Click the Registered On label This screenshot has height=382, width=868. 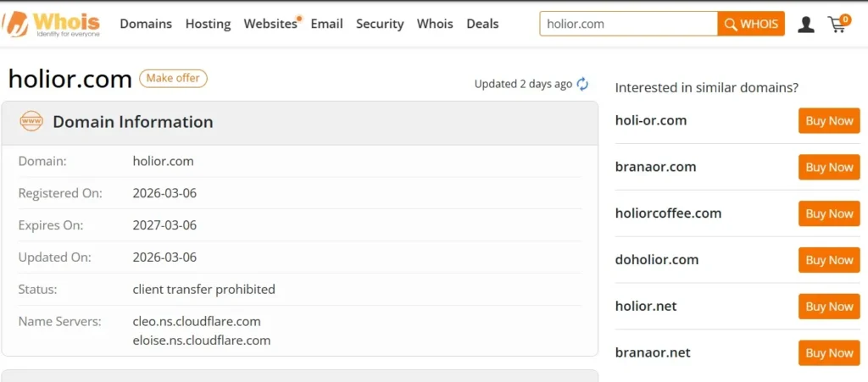coord(60,193)
